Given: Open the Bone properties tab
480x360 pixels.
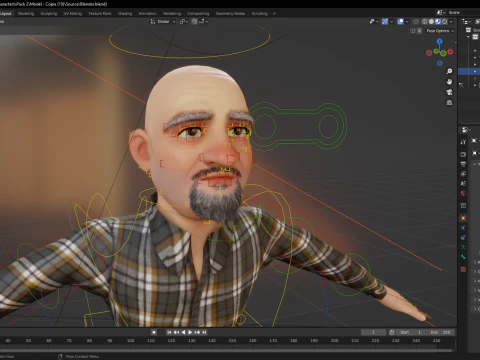Looking at the screenshot, I should pos(463,257).
